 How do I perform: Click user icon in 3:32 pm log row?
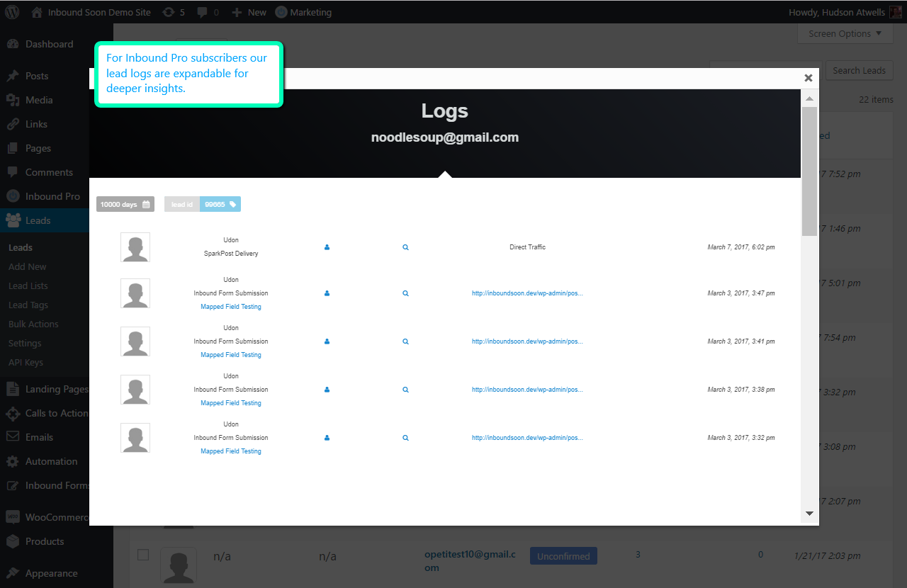tap(327, 437)
